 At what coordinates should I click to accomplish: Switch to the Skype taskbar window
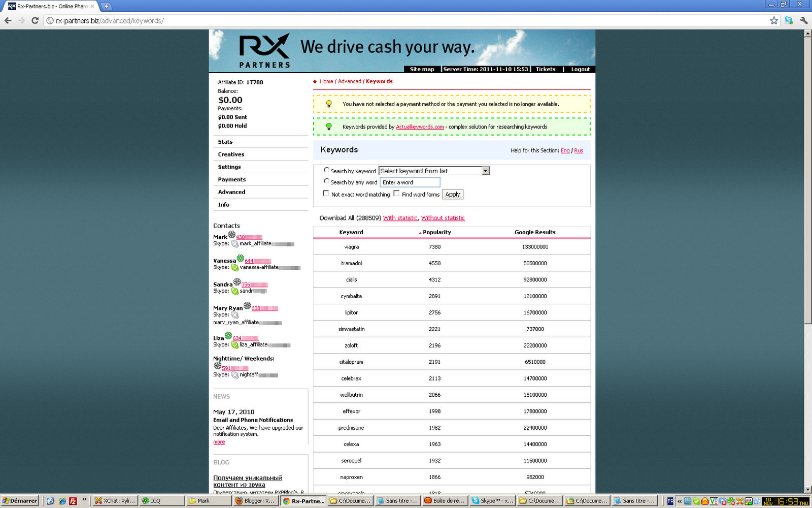[x=492, y=500]
